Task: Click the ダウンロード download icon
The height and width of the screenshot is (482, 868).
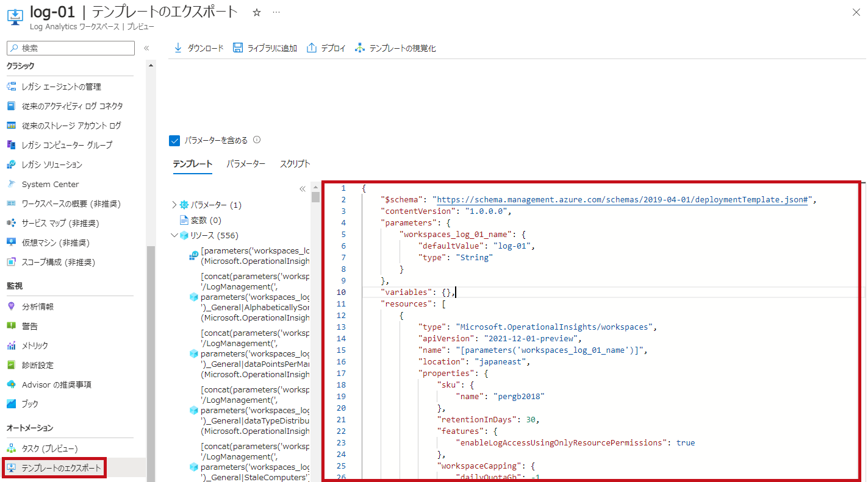Action: pos(178,48)
